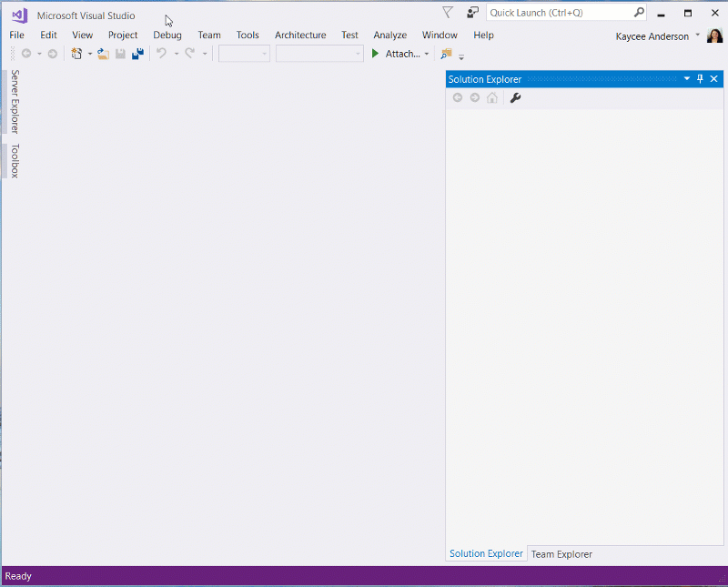Click the feedback icon beside Quick Launch
728x587 pixels.
[x=472, y=13]
